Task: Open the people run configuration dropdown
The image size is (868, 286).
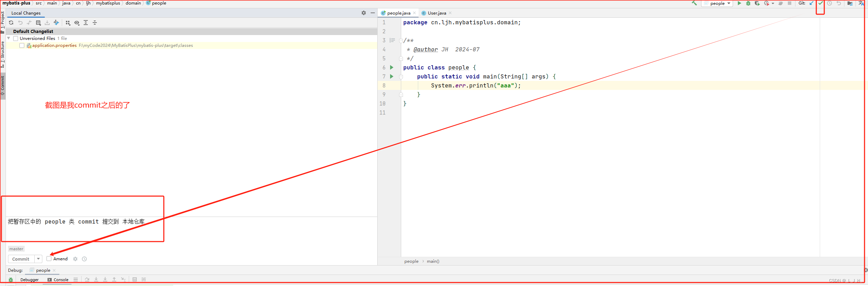Action: pos(717,3)
